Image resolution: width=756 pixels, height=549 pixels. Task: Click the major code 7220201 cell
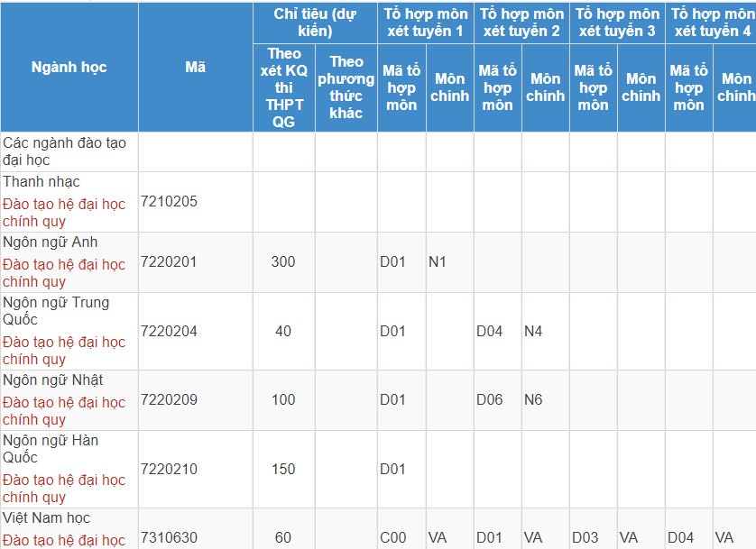[x=169, y=261]
